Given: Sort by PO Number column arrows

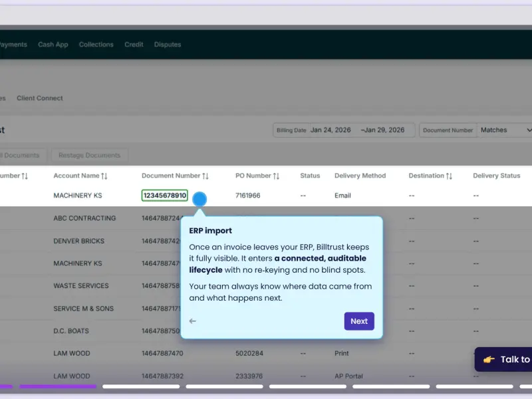Looking at the screenshot, I should click(x=276, y=176).
